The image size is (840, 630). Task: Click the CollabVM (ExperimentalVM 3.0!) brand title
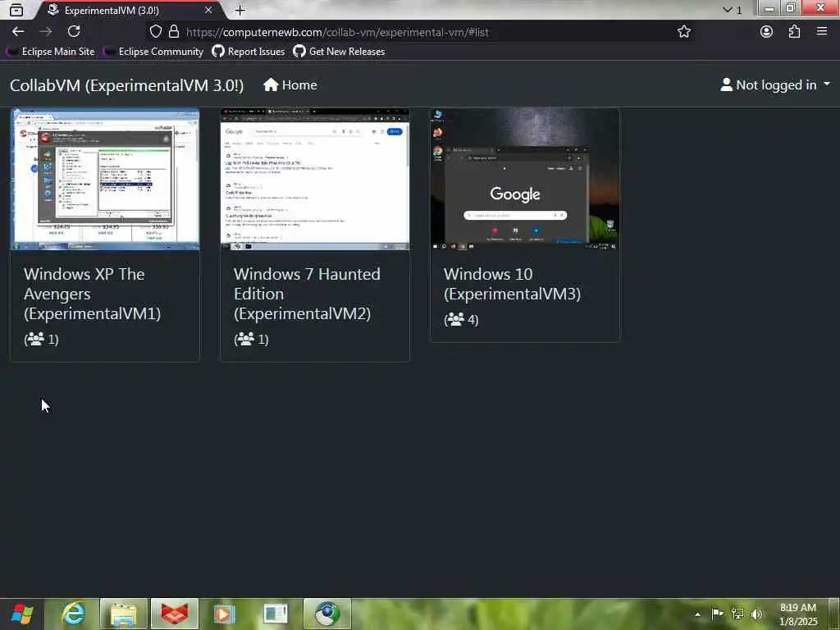coord(127,85)
